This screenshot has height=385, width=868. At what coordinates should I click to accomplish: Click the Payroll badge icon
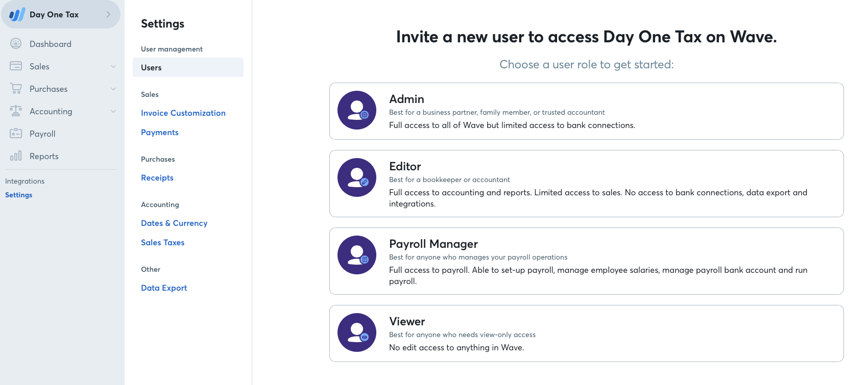point(16,134)
